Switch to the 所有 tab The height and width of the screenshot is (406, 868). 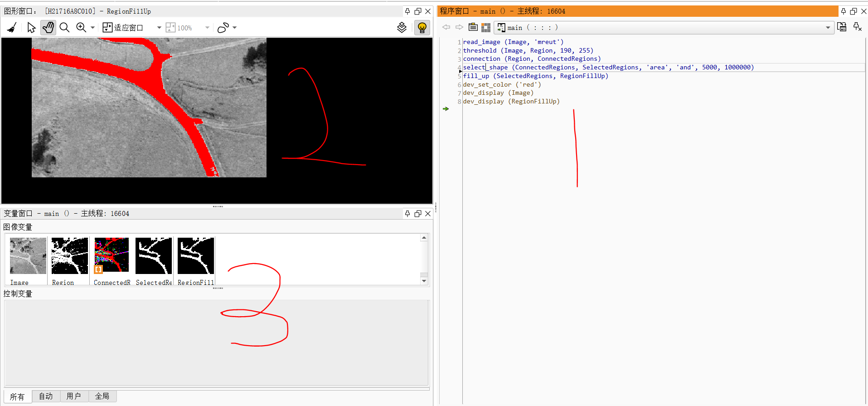(17, 396)
